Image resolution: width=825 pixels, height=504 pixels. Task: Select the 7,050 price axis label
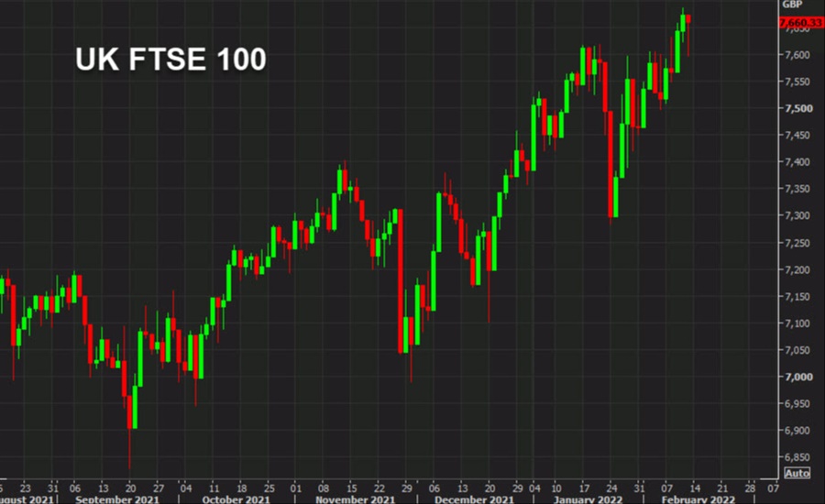point(797,350)
